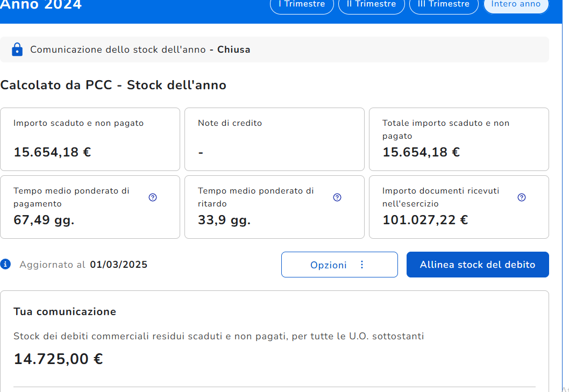
Task: Go to the III Trimestre tab
Action: (x=443, y=5)
